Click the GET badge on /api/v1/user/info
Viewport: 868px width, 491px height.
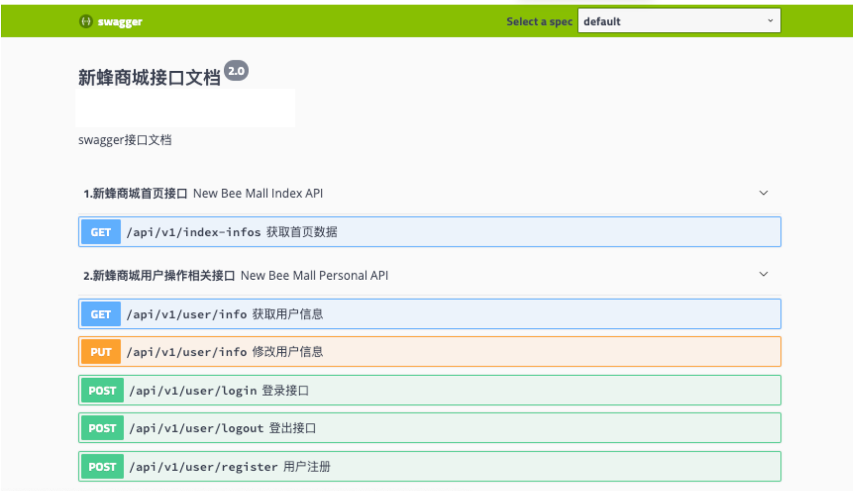[x=100, y=314]
